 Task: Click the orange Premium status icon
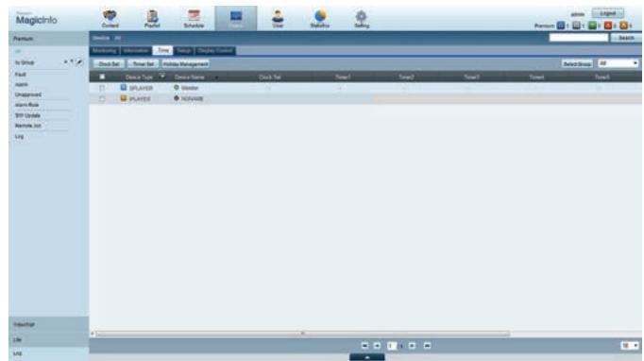[x=623, y=26]
